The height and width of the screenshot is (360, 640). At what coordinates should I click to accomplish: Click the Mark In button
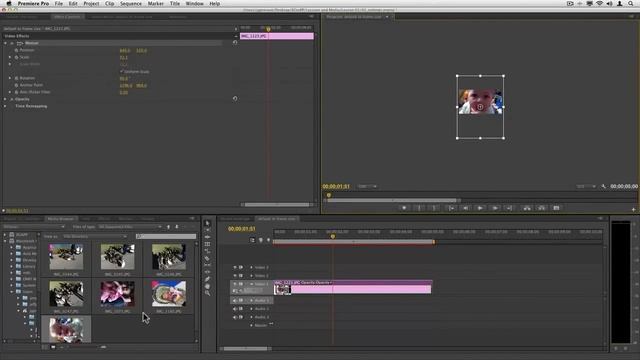(419, 208)
